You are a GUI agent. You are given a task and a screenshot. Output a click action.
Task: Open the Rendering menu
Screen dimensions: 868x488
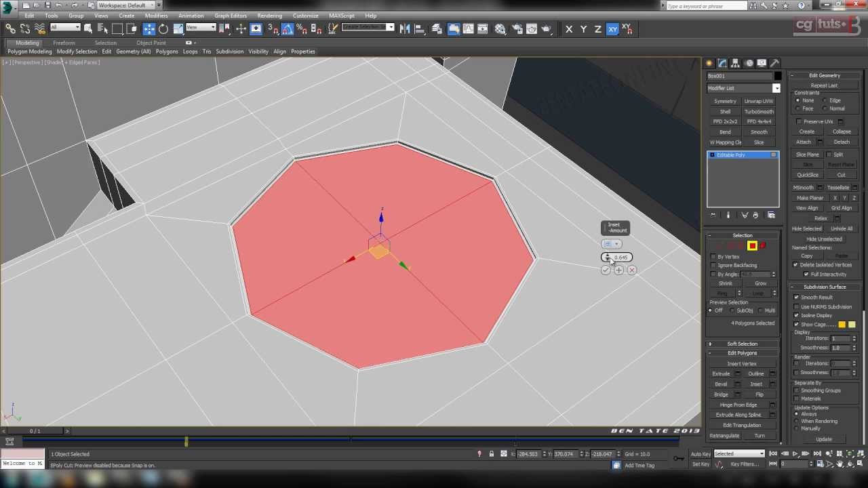point(269,16)
